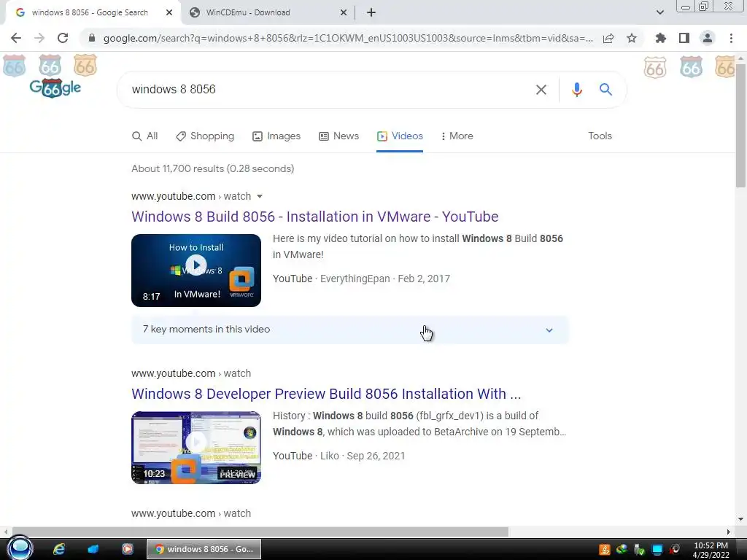Launch the media player taskbar icon

click(127, 549)
